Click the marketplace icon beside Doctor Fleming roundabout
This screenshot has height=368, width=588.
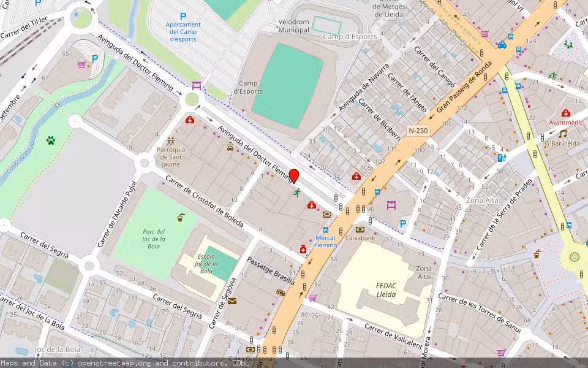197,86
